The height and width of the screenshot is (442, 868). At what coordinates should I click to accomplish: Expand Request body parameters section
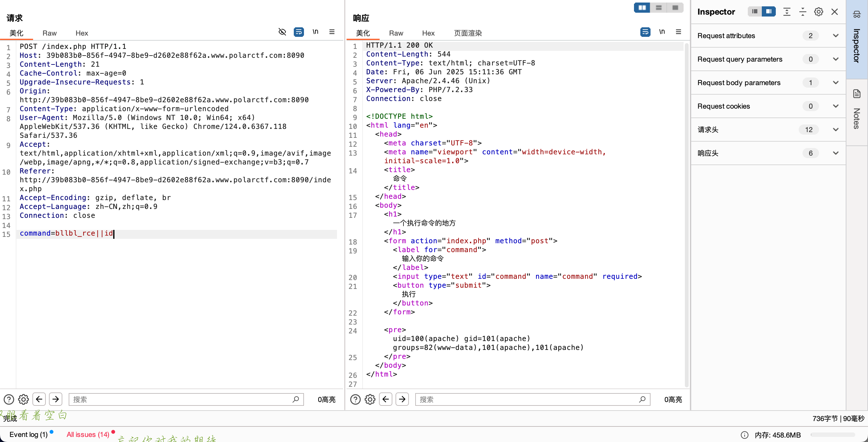tap(835, 83)
